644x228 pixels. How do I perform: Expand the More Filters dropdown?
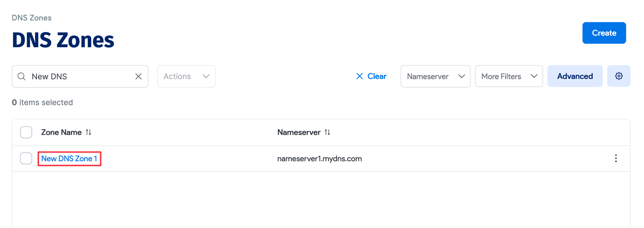pos(509,76)
